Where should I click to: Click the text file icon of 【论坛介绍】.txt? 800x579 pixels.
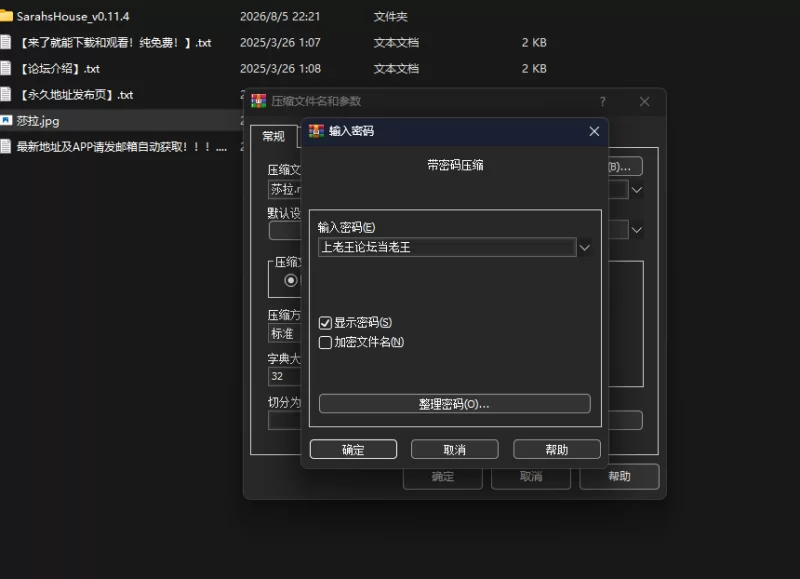pos(6,68)
